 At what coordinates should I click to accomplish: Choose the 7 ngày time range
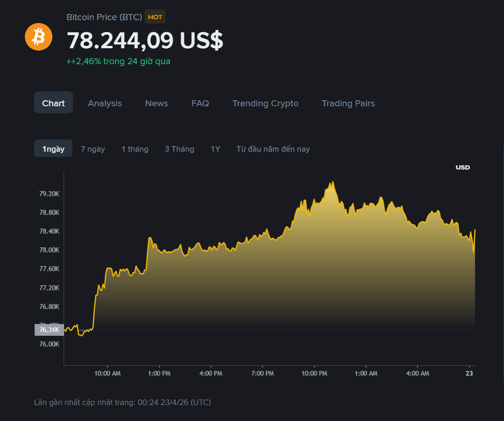tap(93, 149)
